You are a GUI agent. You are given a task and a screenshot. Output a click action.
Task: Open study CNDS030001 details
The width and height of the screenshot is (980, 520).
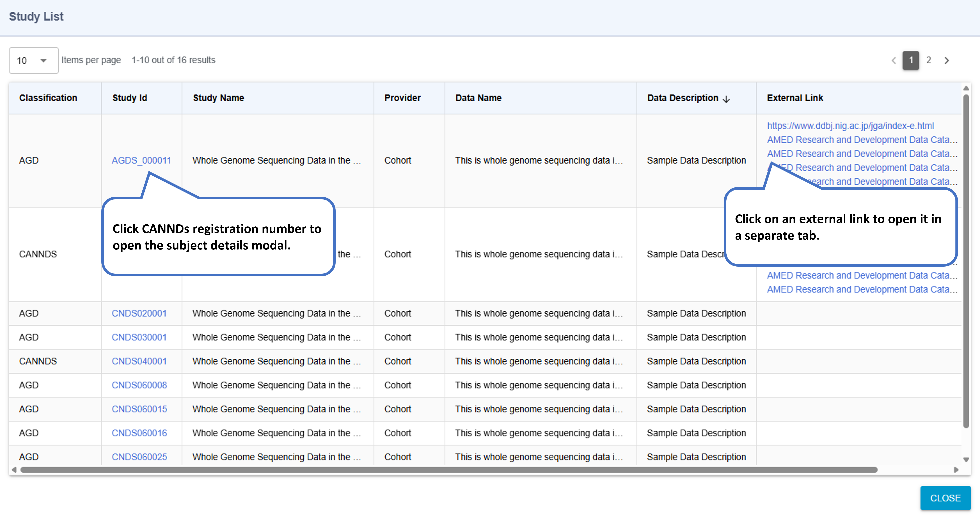tap(139, 337)
